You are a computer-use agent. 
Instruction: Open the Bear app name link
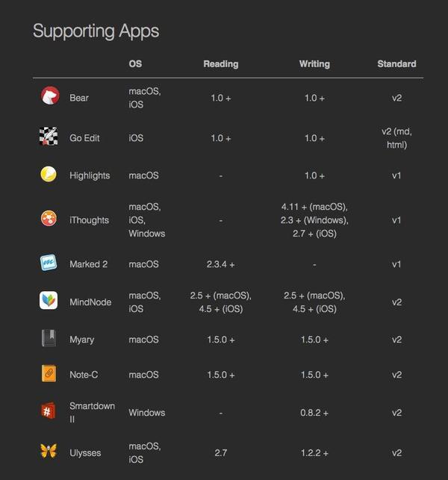pos(79,98)
